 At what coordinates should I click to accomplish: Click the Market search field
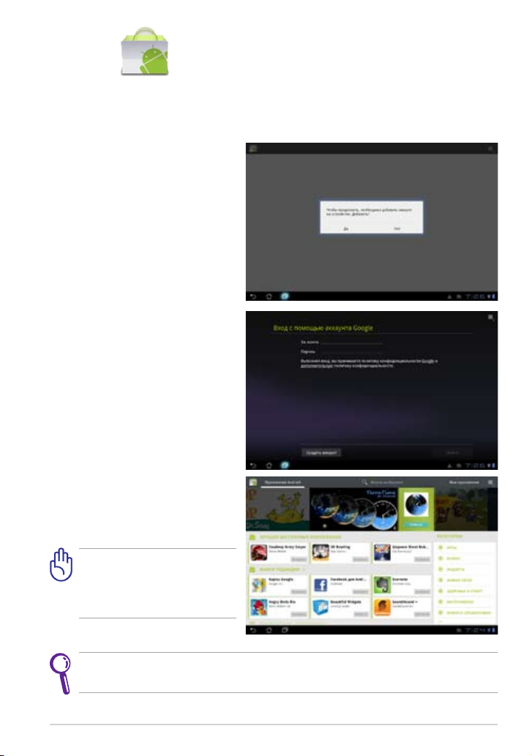pos(386,482)
